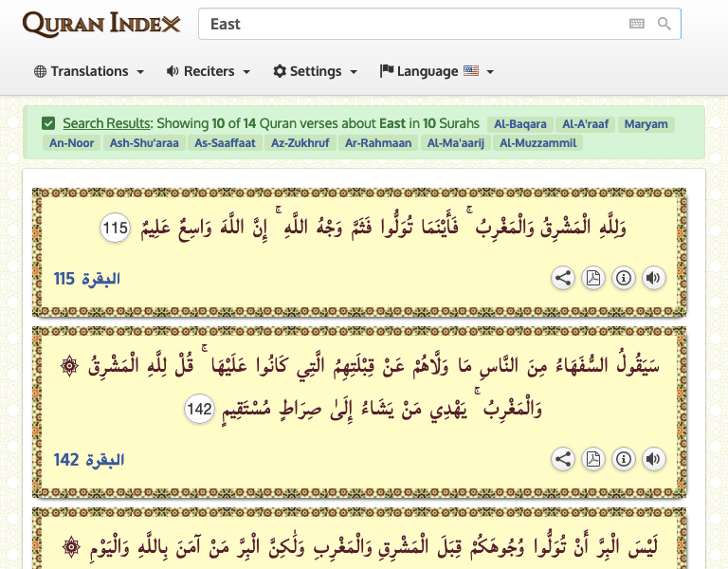Image resolution: width=728 pixels, height=569 pixels.
Task: Show info for verse 115
Action: click(x=624, y=278)
